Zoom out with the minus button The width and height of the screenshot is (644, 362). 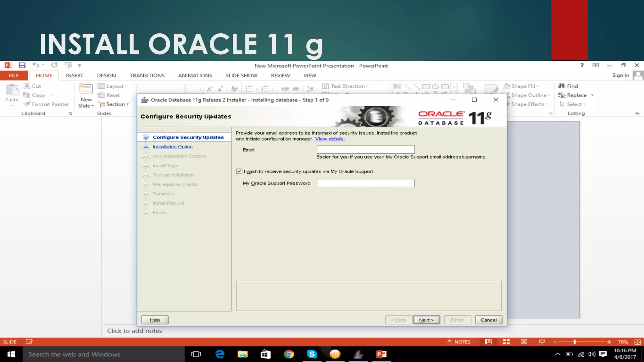click(x=555, y=342)
